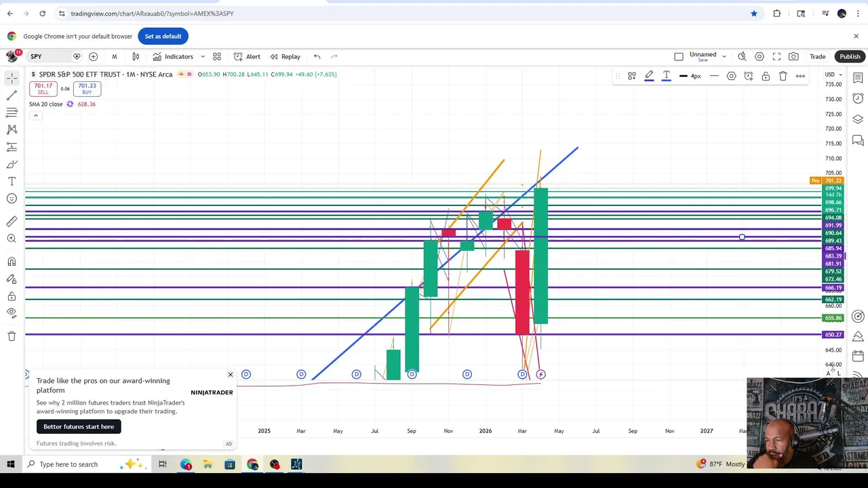Toggle lock all drawings in left sidebar

coord(12,296)
